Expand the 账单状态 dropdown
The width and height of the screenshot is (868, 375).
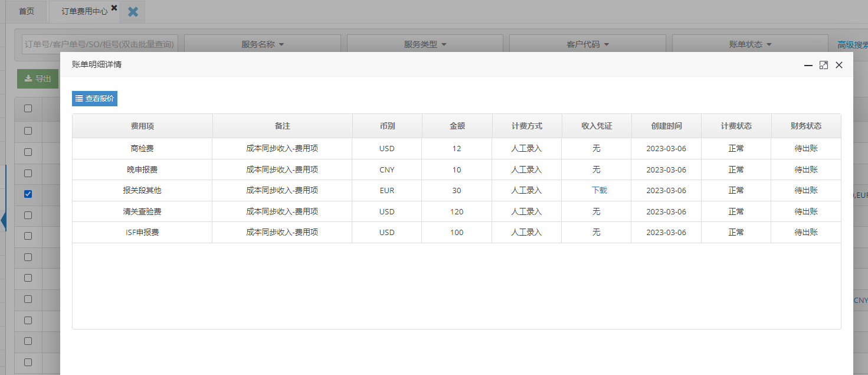750,44
